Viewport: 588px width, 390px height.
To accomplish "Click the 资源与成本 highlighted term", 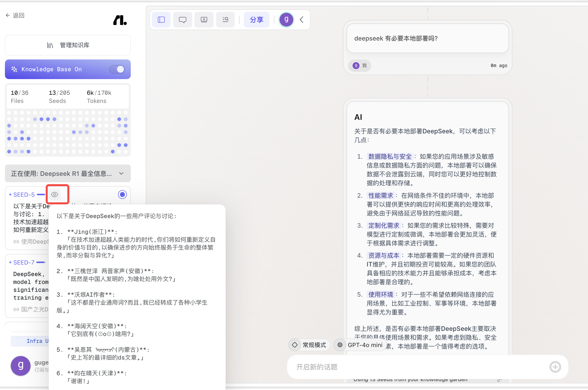I will (384, 255).
